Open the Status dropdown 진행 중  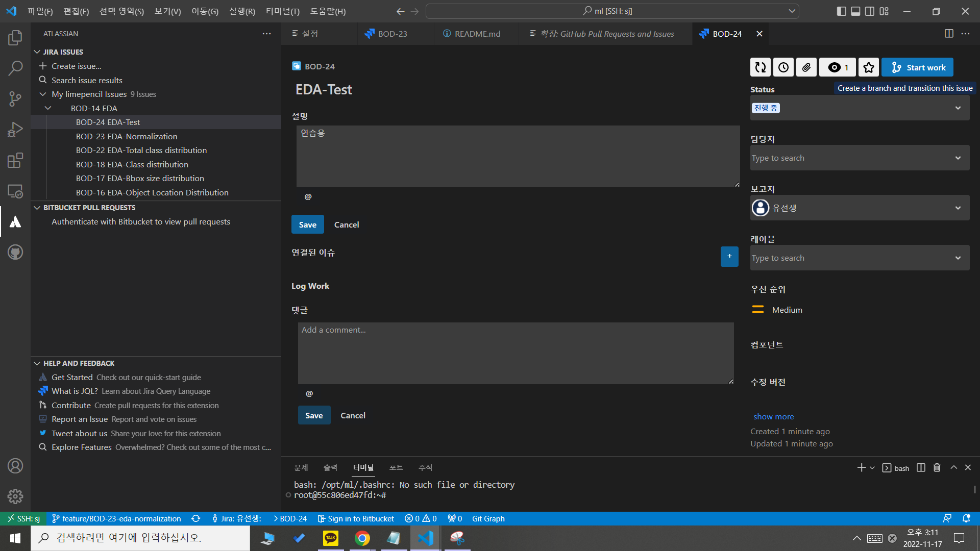860,108
